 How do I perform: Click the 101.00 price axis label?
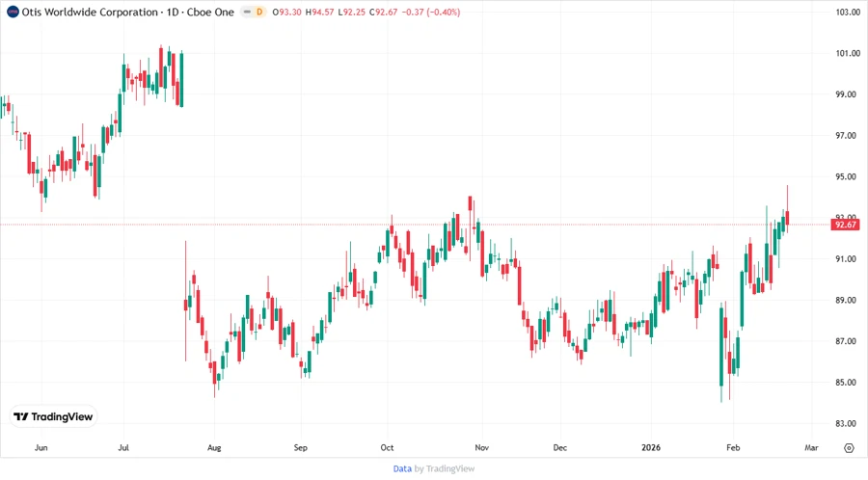[x=848, y=53]
